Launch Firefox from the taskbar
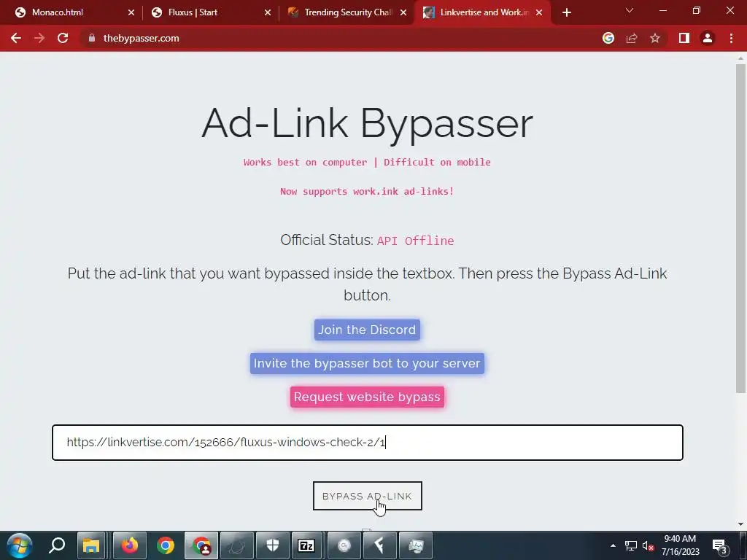Screen dimensions: 747x560 pos(130,545)
